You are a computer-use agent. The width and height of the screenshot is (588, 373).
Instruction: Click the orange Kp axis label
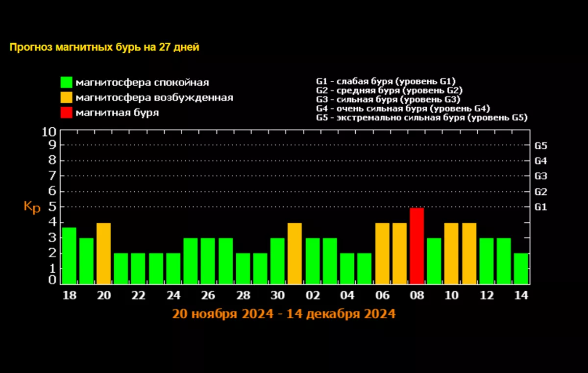click(x=32, y=207)
